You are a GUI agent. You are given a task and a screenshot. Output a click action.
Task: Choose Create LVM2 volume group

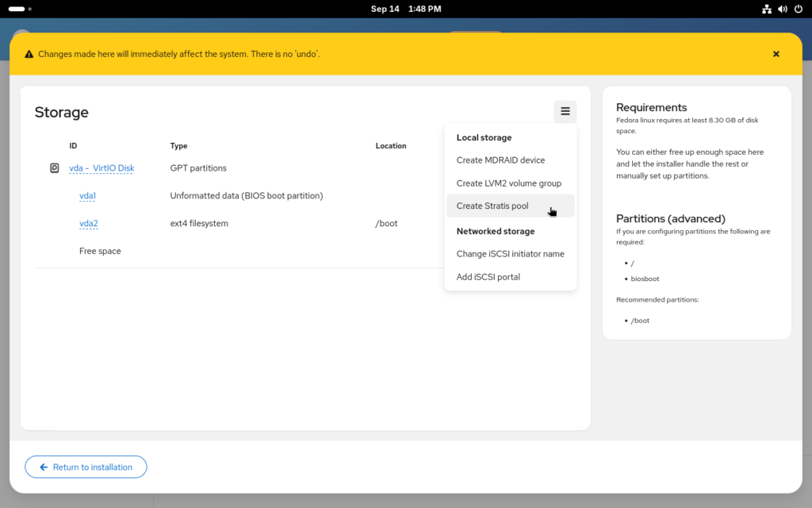pyautogui.click(x=510, y=183)
